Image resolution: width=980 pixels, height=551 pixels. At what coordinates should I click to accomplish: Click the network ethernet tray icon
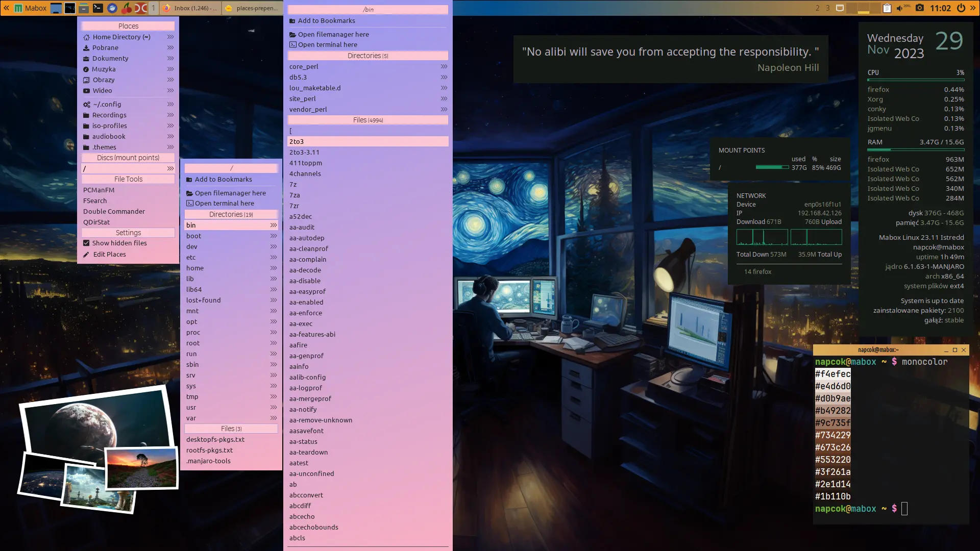tap(840, 8)
